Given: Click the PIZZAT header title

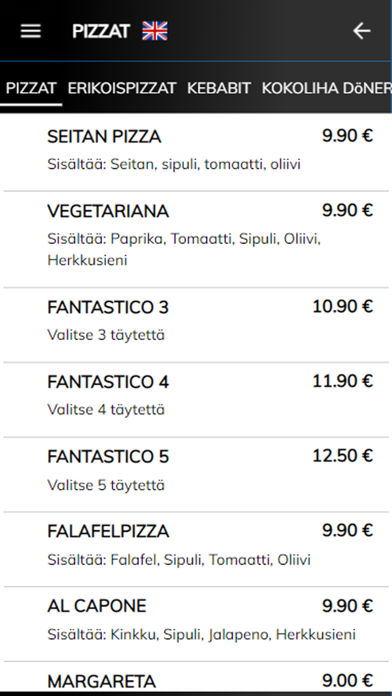Looking at the screenshot, I should pyautogui.click(x=101, y=31).
